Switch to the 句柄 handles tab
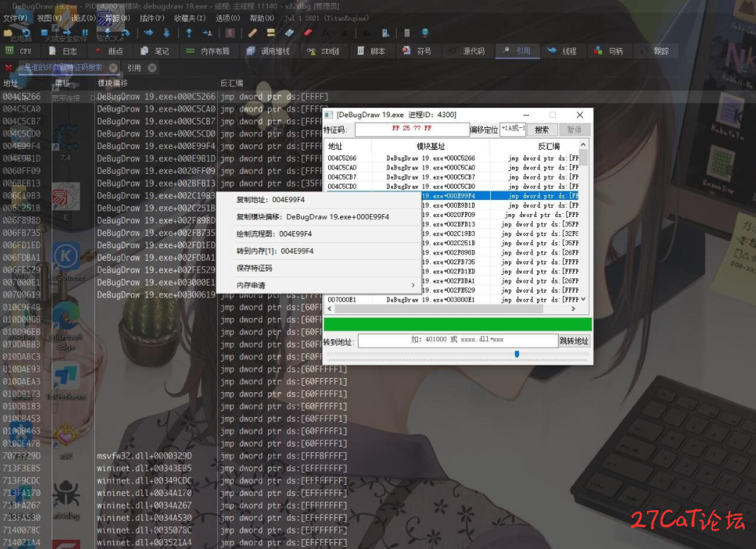This screenshot has height=549, width=756. pyautogui.click(x=609, y=51)
